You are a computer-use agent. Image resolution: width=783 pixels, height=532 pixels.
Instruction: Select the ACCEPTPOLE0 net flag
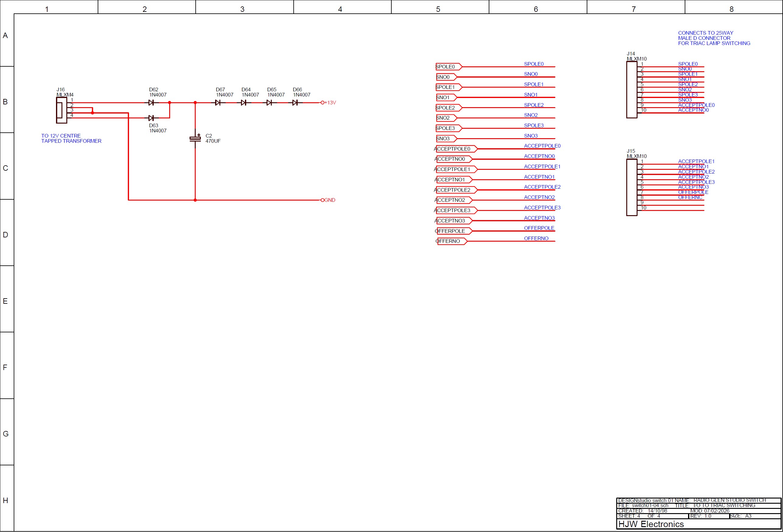tap(454, 149)
